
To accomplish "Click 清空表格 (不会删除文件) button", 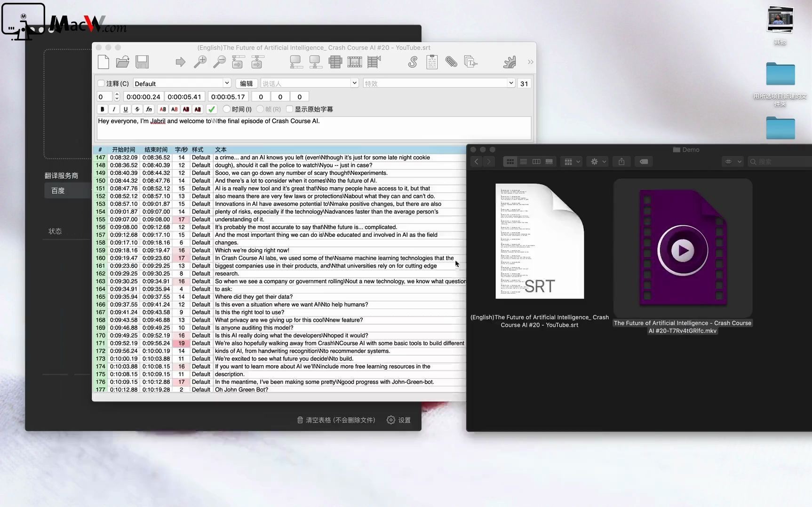I will [336, 420].
